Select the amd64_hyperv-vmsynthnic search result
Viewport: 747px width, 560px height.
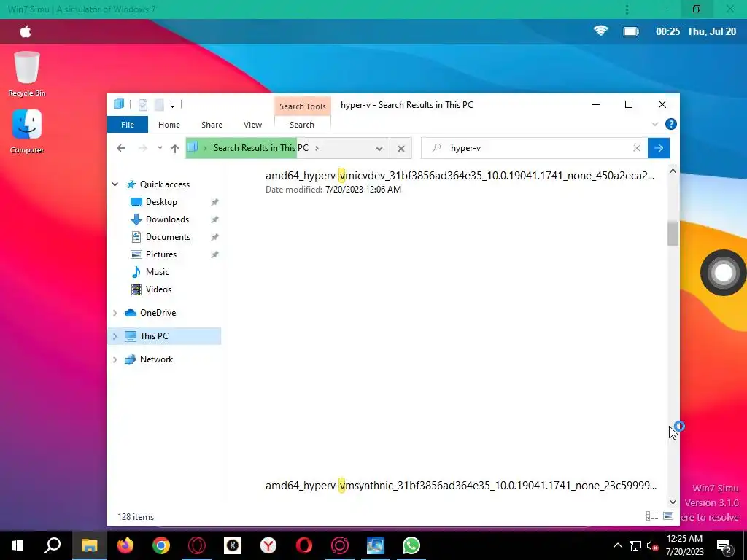tap(461, 486)
